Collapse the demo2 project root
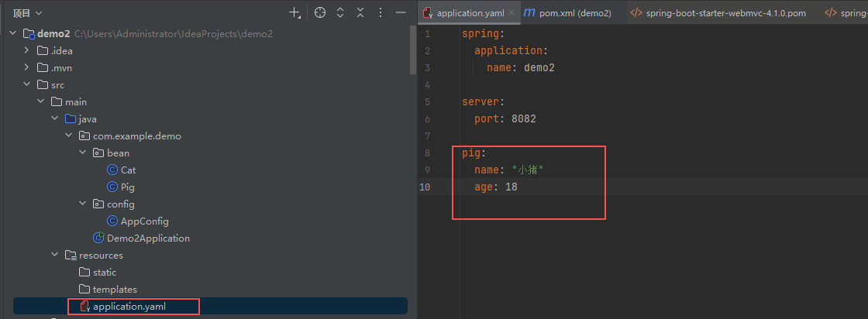The image size is (868, 319). pos(13,34)
